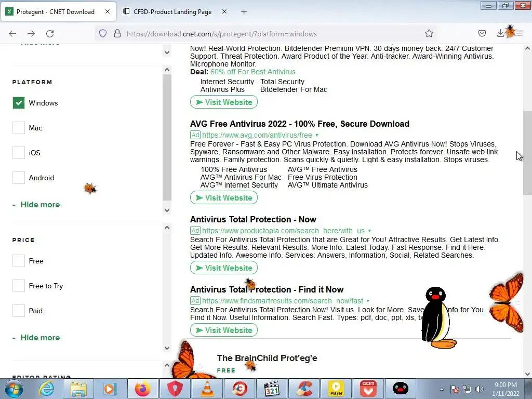Open Total Security sublink
The width and height of the screenshot is (532, 399).
point(282,82)
